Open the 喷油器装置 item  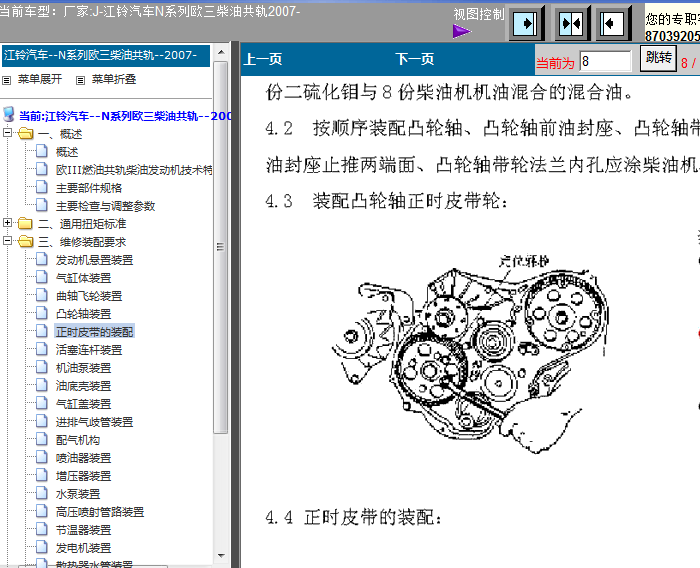tap(83, 458)
